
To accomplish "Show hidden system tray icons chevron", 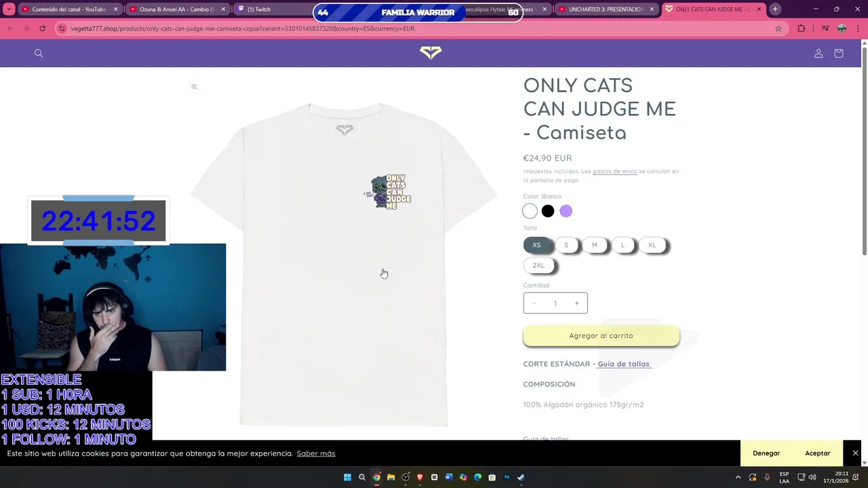I will (x=738, y=477).
